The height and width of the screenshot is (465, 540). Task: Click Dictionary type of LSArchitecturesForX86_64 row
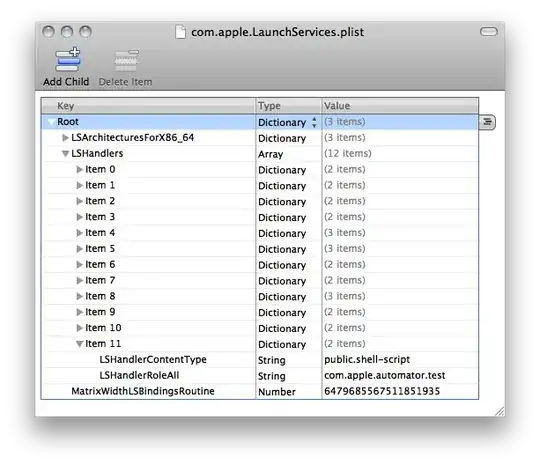282,138
